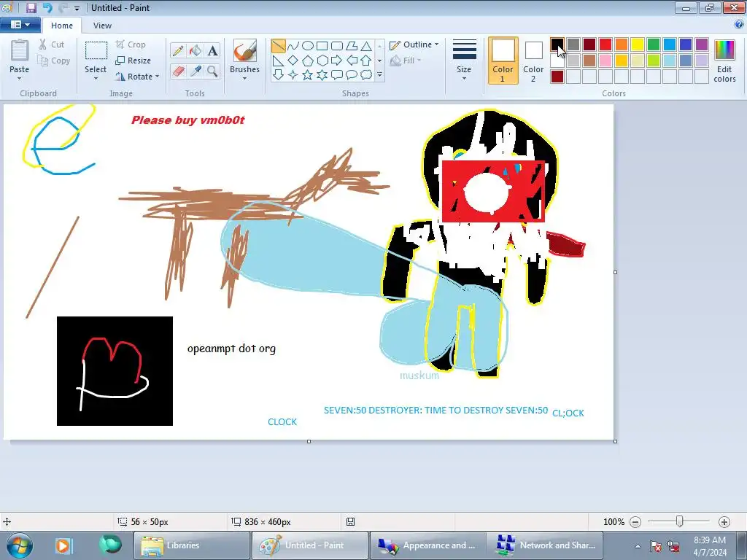Open the Paint file menu button
747x560 pixels.
click(x=20, y=25)
